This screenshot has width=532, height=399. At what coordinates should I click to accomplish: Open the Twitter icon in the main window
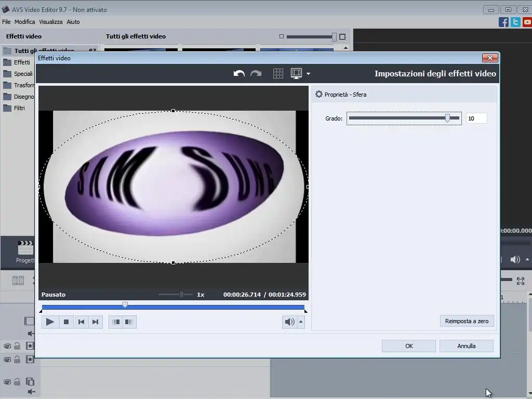[516, 22]
